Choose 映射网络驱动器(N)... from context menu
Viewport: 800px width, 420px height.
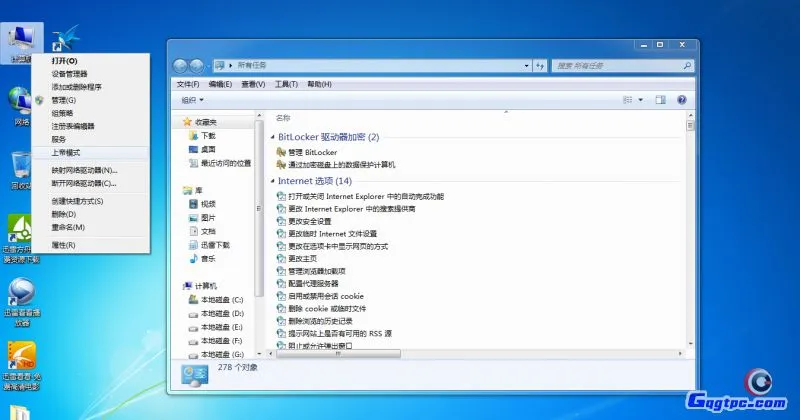pyautogui.click(x=91, y=170)
